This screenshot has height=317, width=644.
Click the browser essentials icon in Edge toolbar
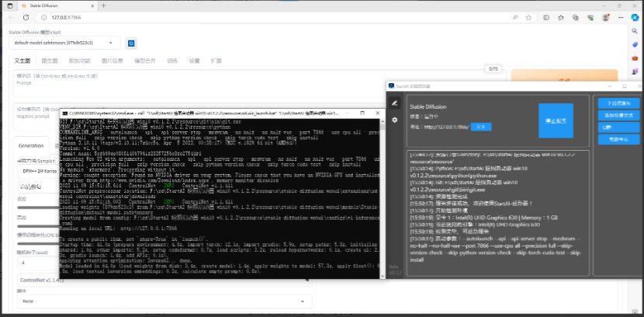coord(590,17)
